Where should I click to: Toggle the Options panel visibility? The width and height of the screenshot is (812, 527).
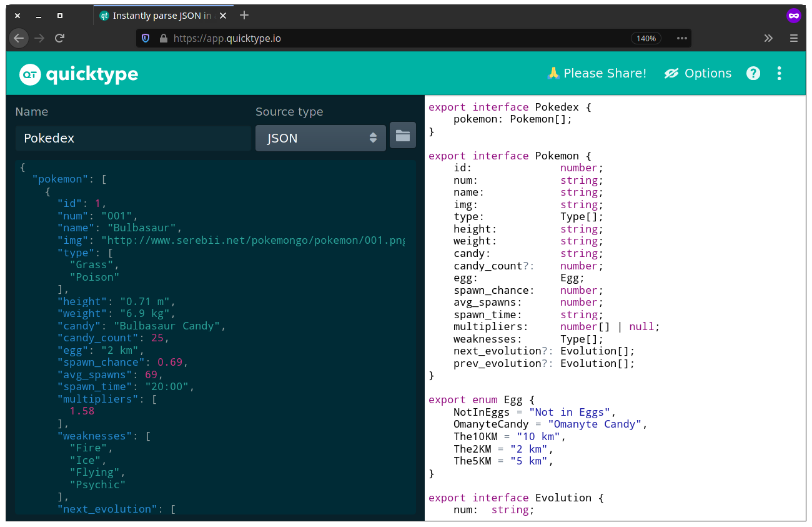pyautogui.click(x=698, y=73)
